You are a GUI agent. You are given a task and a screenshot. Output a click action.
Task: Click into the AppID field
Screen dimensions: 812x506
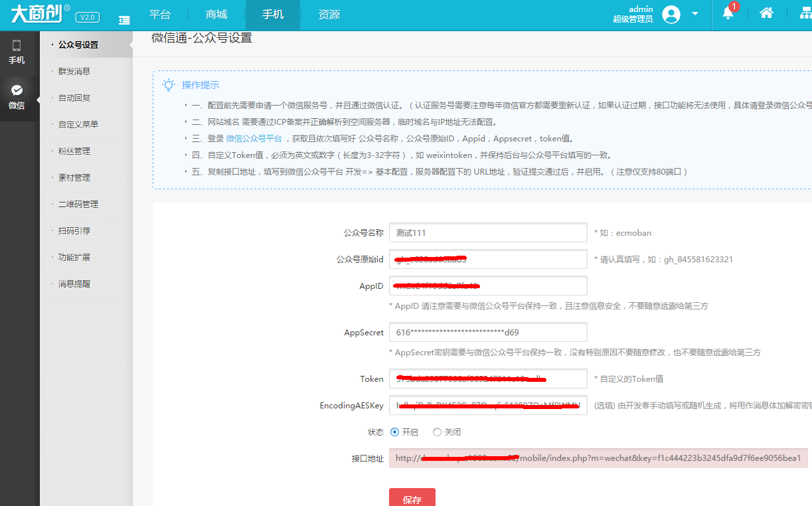coord(488,286)
